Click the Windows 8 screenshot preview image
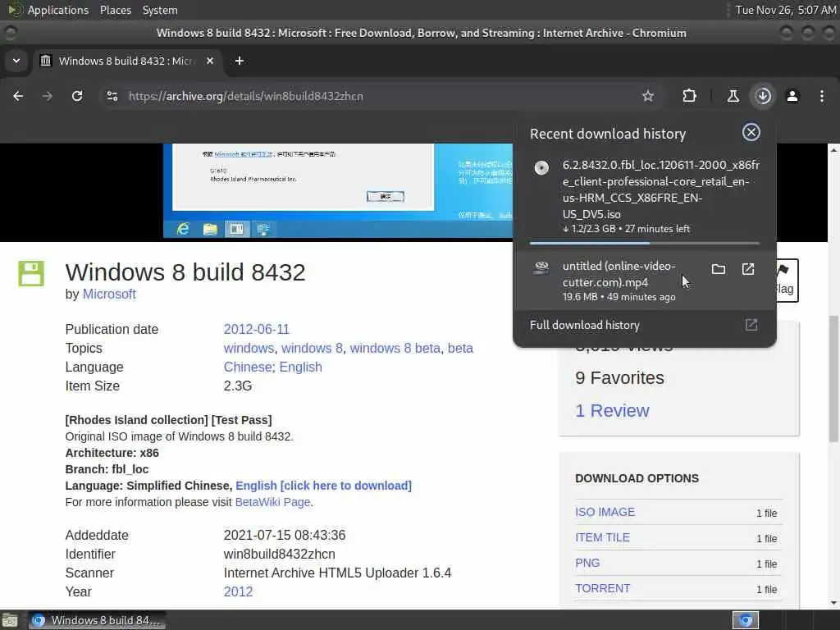 coord(337,190)
